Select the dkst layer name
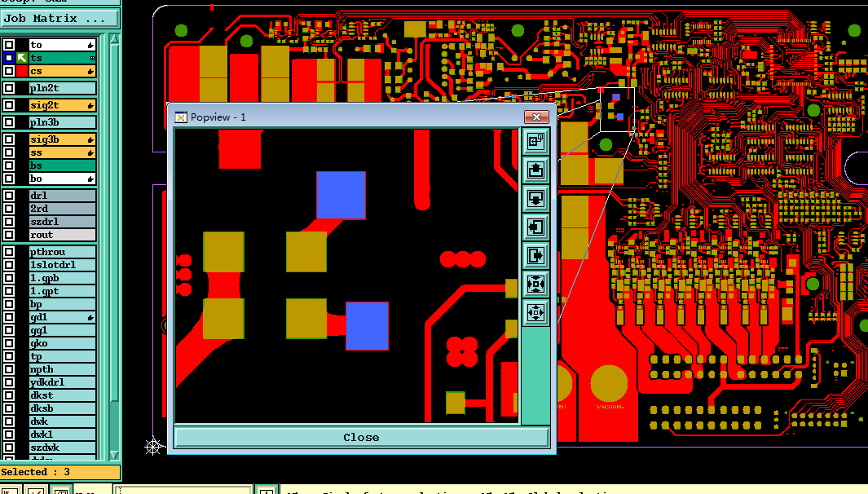Viewport: 868px width, 494px height. pos(63,395)
